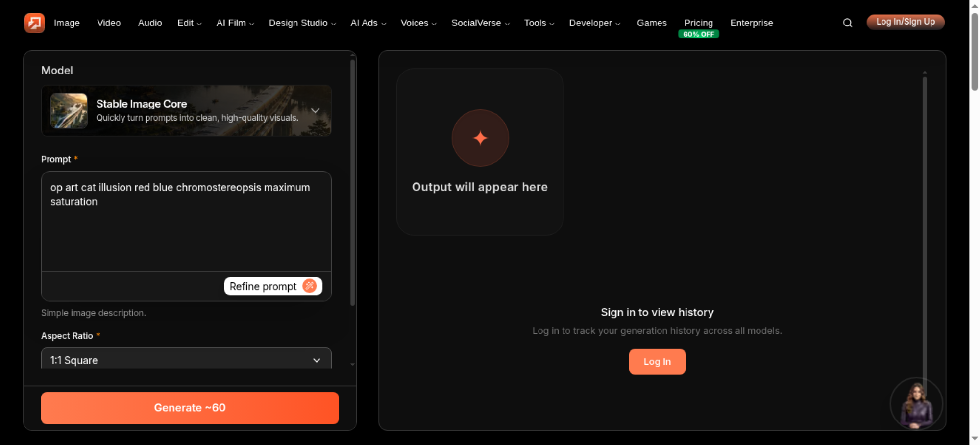Open the Pricing page
The image size is (980, 445).
click(698, 23)
